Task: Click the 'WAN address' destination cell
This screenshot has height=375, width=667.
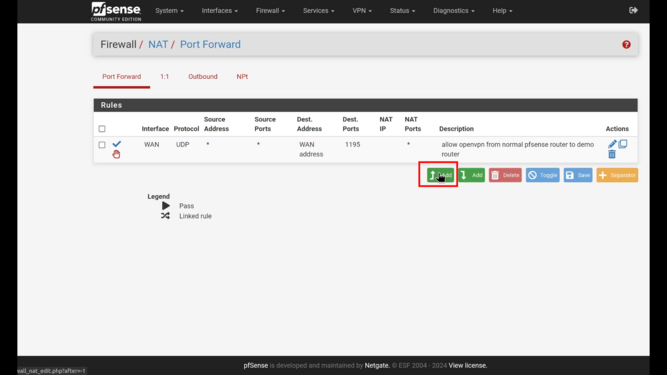Action: click(x=311, y=149)
